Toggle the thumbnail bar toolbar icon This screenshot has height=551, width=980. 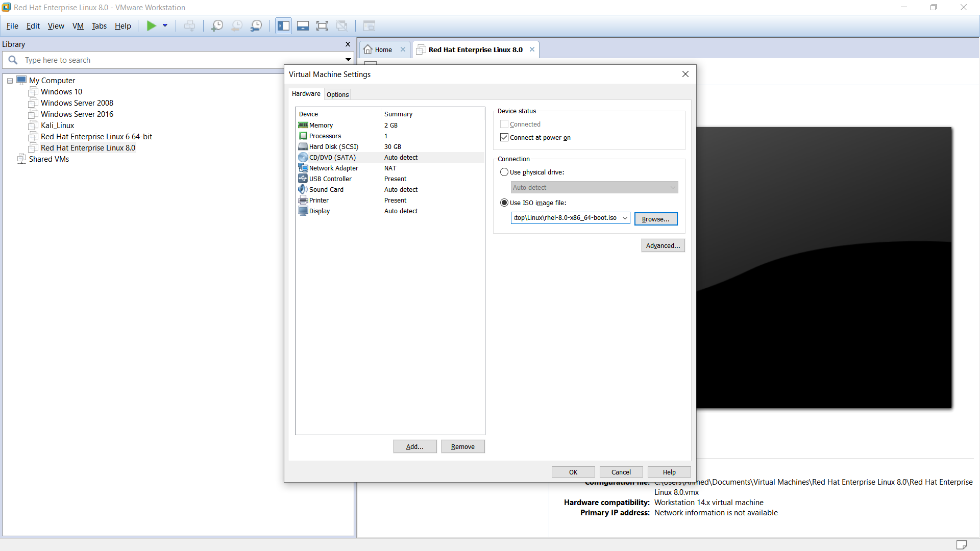tap(303, 26)
